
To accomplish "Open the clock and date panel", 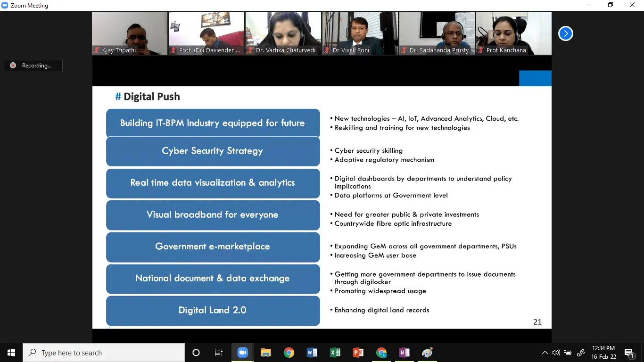I will pyautogui.click(x=603, y=353).
